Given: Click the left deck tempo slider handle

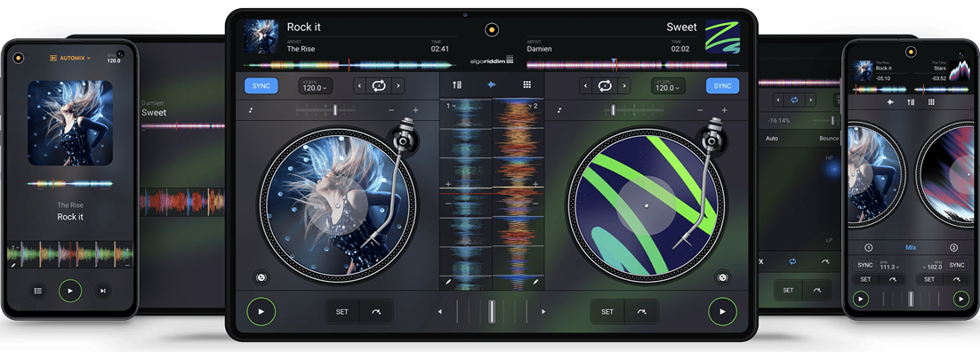Looking at the screenshot, I should coord(335,110).
